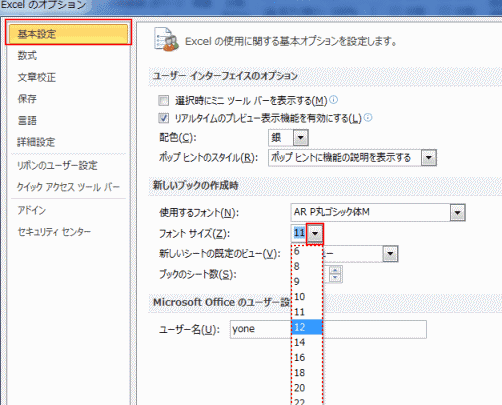Choose font size 14 from list
This screenshot has width=502, height=405.
click(x=307, y=342)
